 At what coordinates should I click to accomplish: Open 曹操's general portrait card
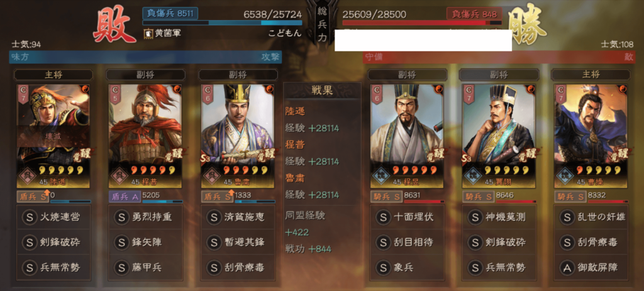coord(591,136)
